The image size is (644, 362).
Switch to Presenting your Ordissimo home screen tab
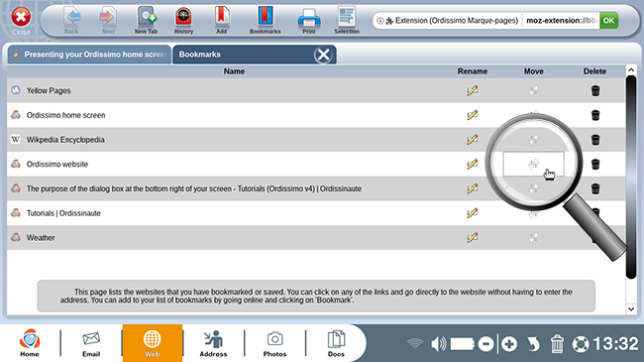(89, 55)
